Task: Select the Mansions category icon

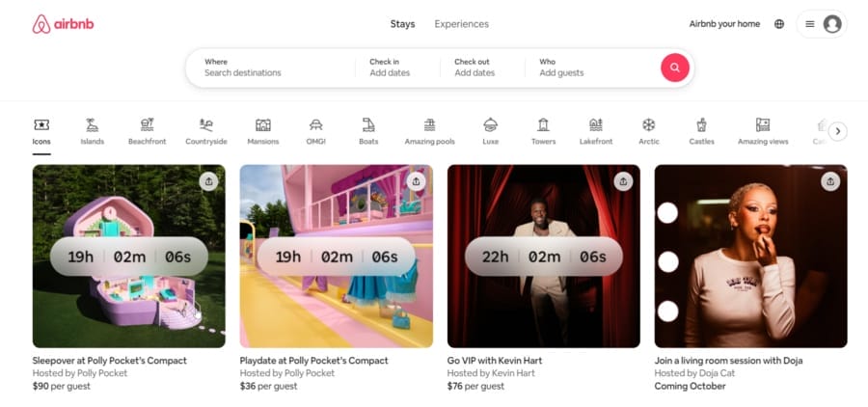Action: [263, 124]
